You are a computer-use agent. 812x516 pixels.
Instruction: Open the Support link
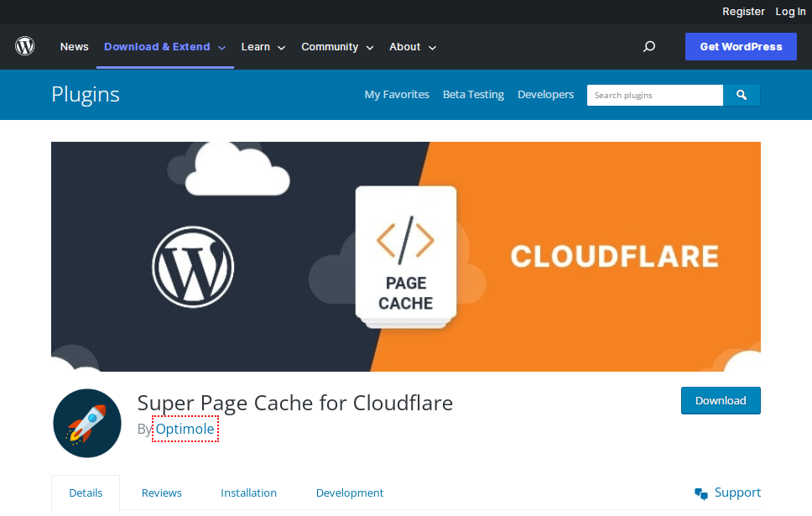(x=737, y=493)
